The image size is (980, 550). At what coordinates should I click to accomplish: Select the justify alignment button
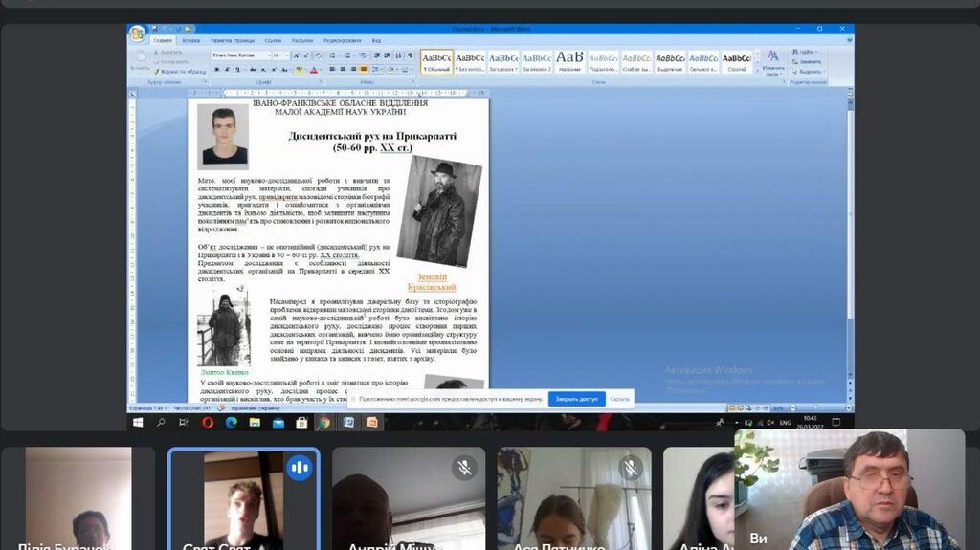365,70
